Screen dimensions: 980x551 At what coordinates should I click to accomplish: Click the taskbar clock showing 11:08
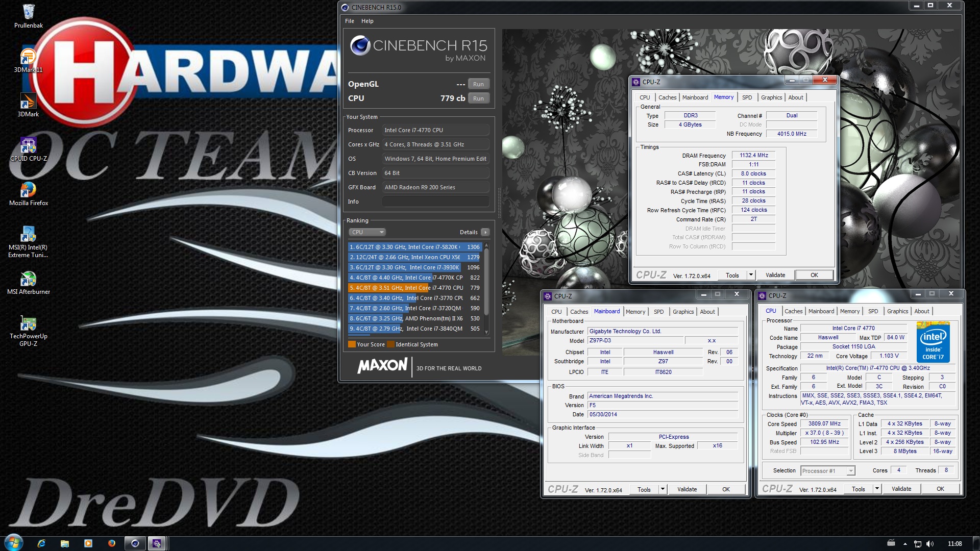point(954,544)
